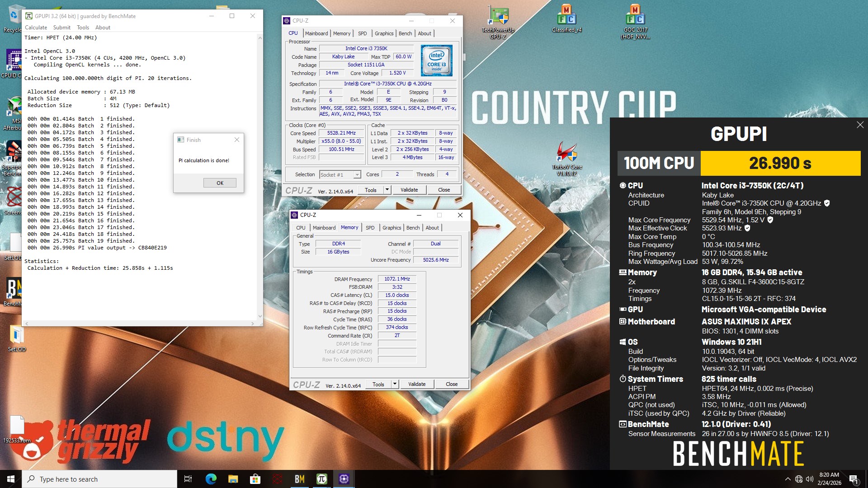
Task: Show hidden icons in system tray
Action: coord(788,479)
